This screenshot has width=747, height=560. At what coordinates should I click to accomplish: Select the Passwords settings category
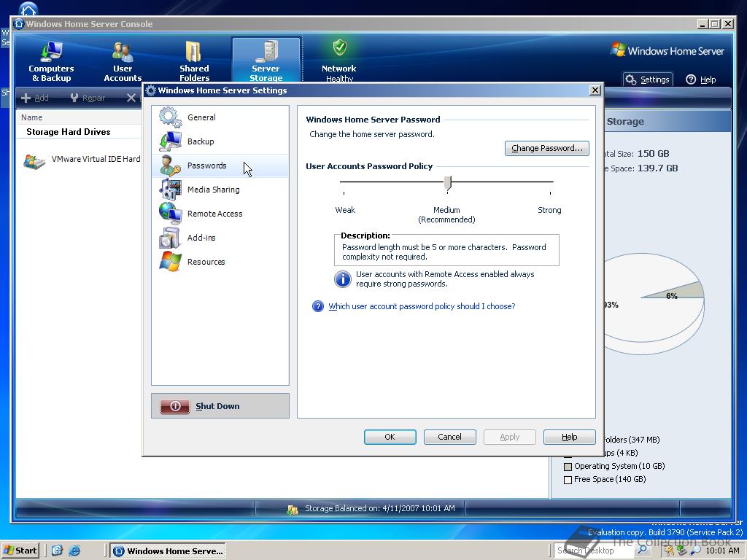click(x=220, y=166)
